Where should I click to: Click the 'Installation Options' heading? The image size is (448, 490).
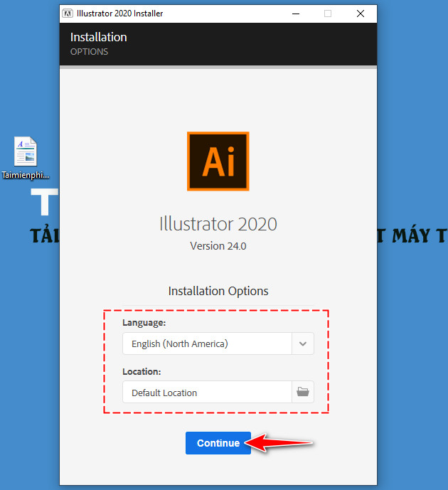(218, 291)
